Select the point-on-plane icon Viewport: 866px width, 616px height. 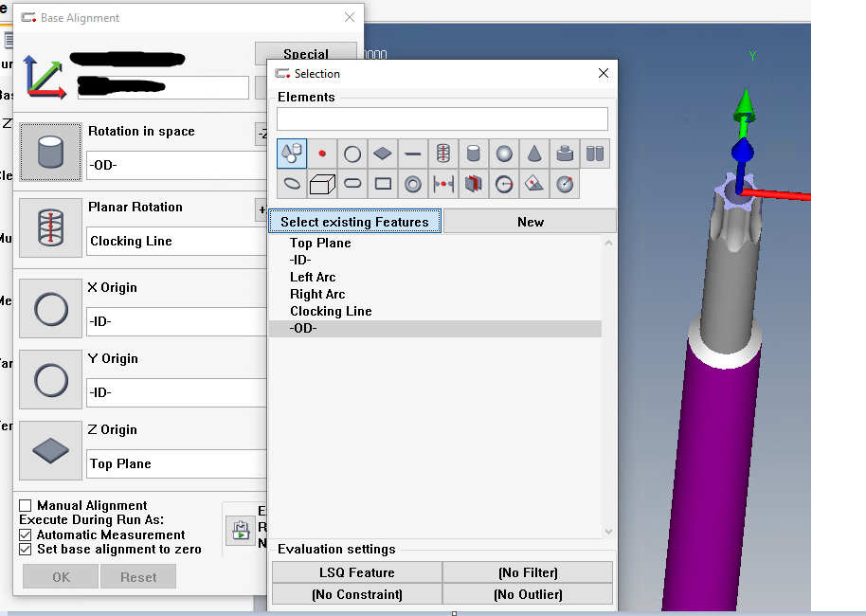click(534, 184)
